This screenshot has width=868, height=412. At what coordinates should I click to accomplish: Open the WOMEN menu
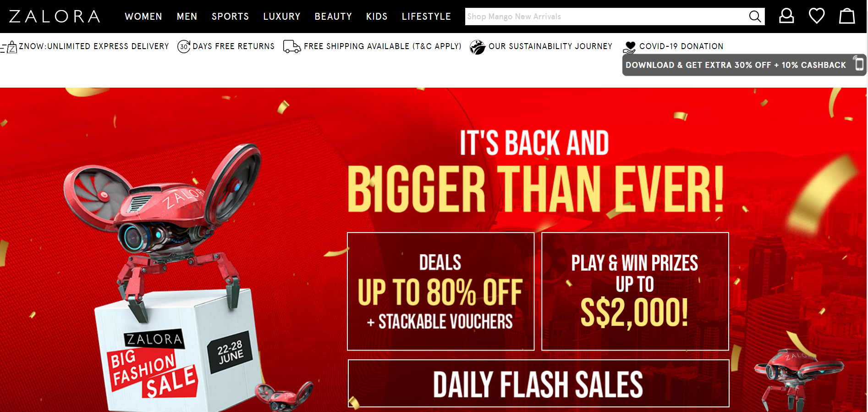point(143,17)
